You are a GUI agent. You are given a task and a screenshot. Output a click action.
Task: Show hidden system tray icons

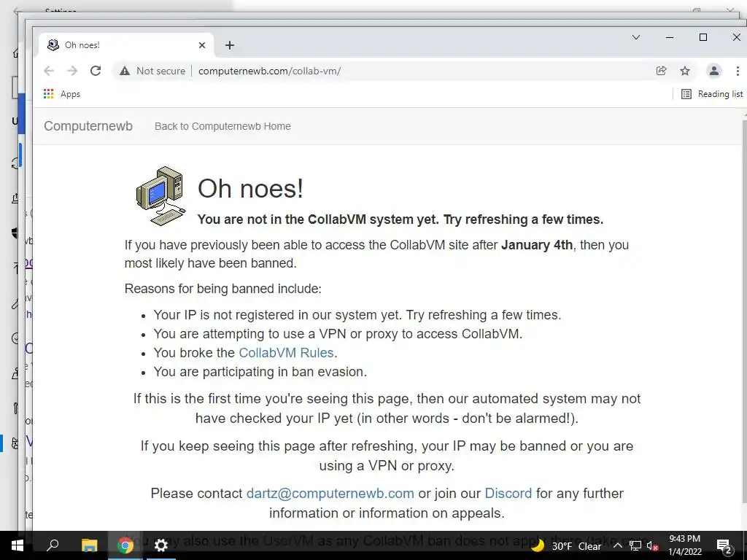click(x=617, y=545)
